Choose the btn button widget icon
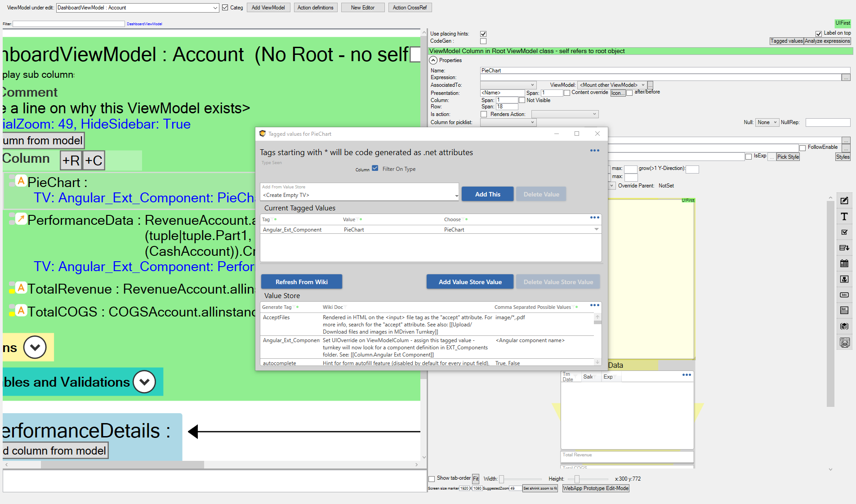Viewport: 856px width, 504px height. point(844,295)
